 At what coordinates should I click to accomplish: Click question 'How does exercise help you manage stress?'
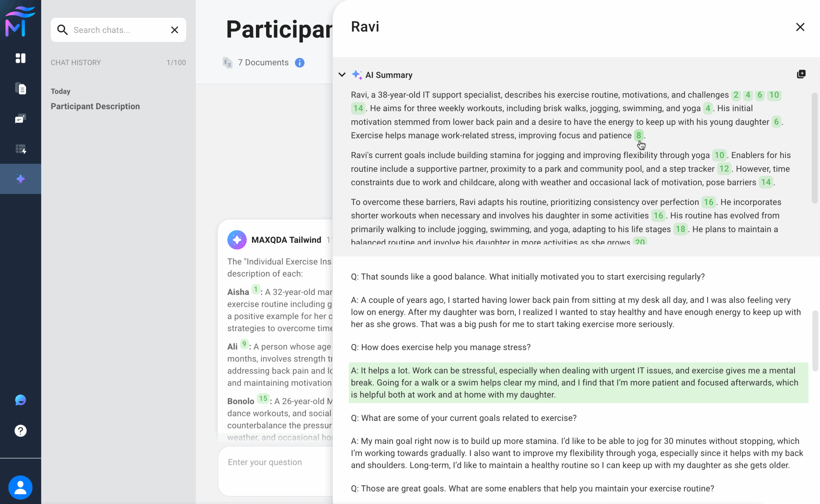point(441,347)
